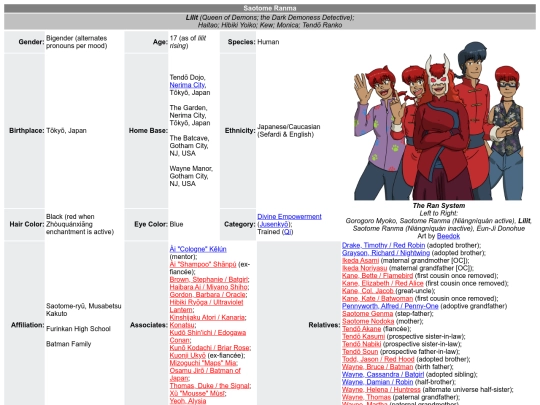Image resolution: width=540 pixels, height=405 pixels.
Task: Open Wayne, Bruce / Batman link
Action: 377,366
